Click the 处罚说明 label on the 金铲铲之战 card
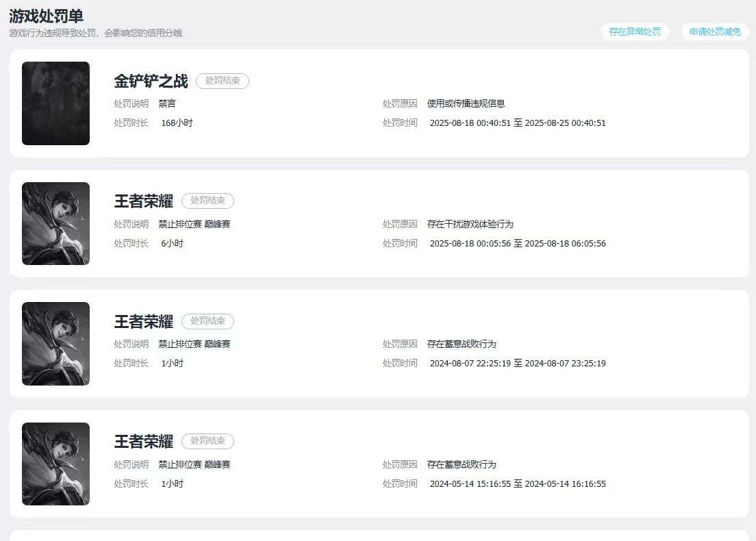The height and width of the screenshot is (541, 756). click(131, 103)
